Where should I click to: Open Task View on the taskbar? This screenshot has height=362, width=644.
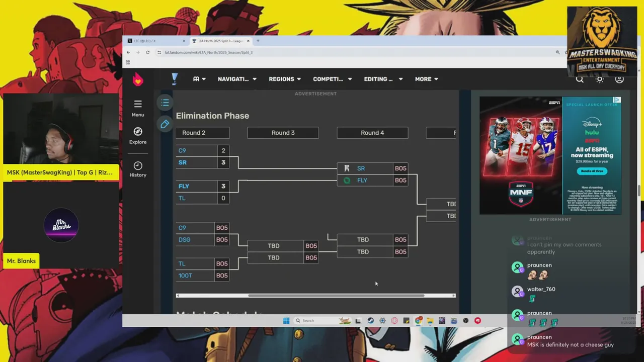[358, 321]
